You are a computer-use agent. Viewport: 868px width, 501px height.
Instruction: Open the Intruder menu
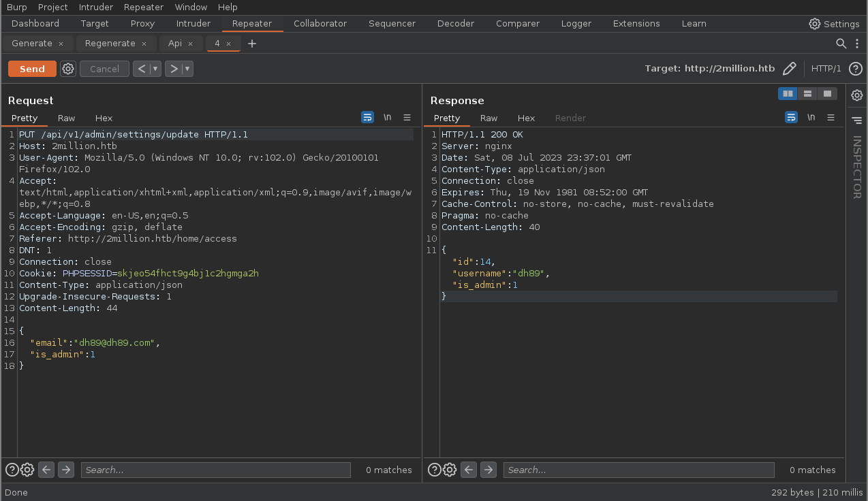(96, 7)
